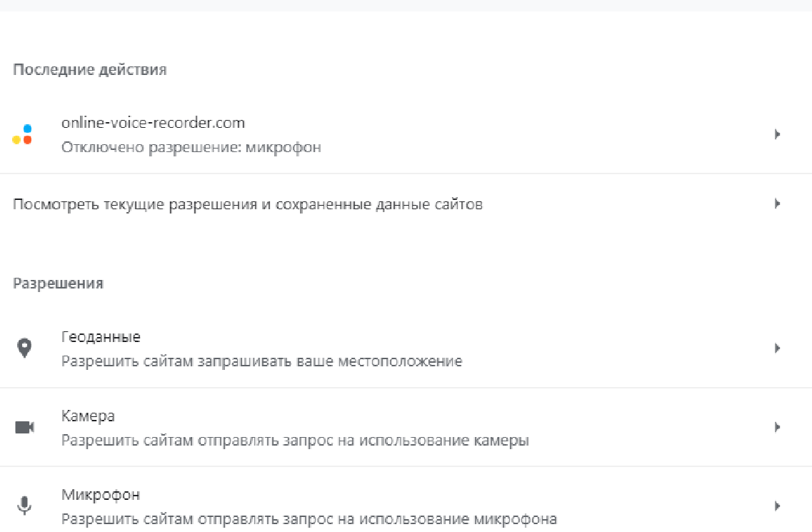This screenshot has width=812, height=532.
Task: Open Микрофон settings via its arrow
Action: (x=777, y=506)
